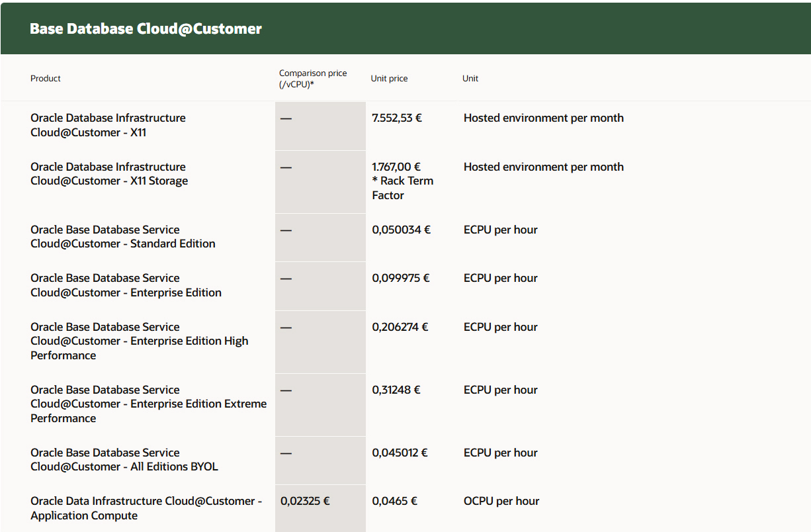811x532 pixels.
Task: Click the 0,050034 € unit price
Action: pyautogui.click(x=401, y=230)
